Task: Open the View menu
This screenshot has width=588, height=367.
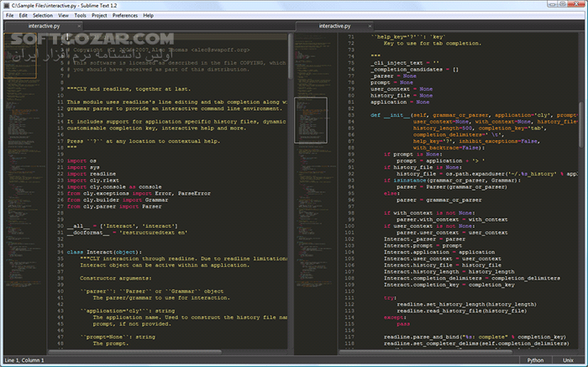Action: point(63,15)
